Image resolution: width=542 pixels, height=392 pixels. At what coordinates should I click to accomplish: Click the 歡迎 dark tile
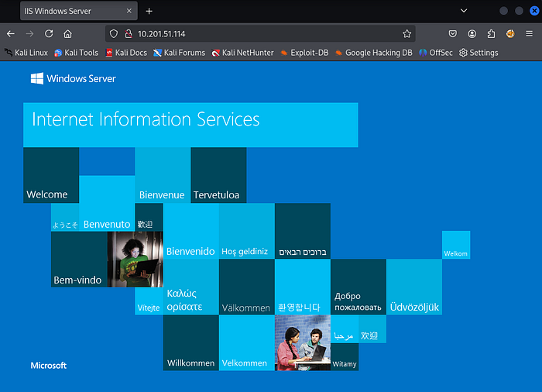pyautogui.click(x=149, y=217)
